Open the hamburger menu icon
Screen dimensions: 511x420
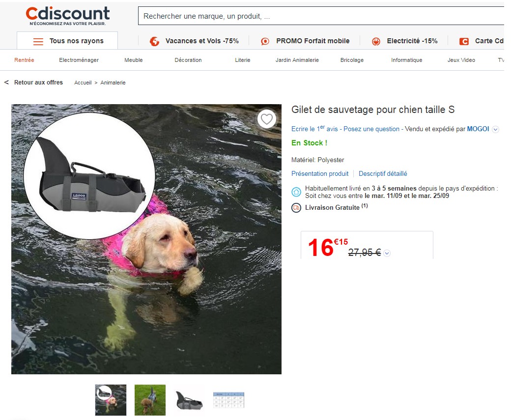click(38, 41)
